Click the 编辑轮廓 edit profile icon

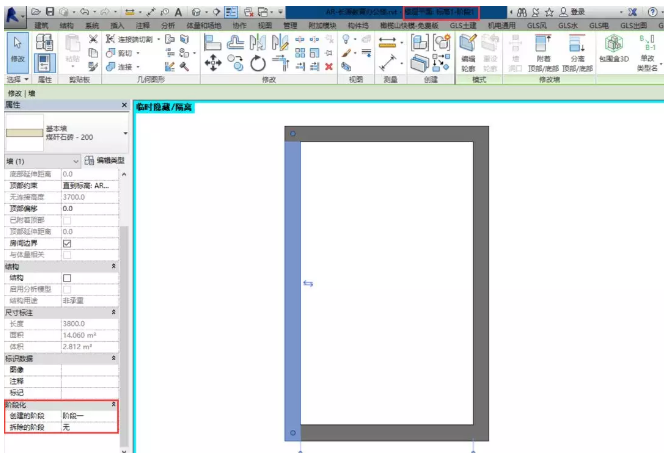[x=468, y=53]
